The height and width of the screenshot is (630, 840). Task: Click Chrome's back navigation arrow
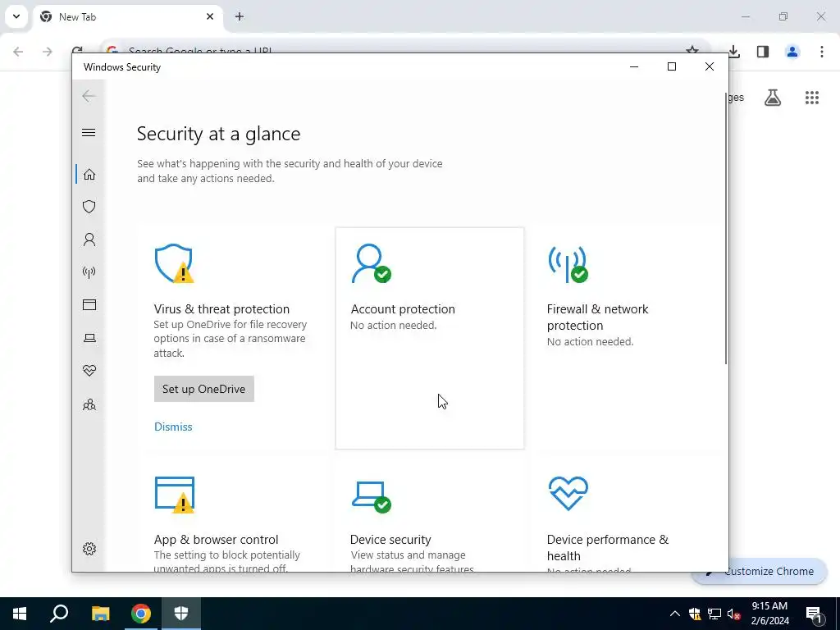click(x=18, y=52)
